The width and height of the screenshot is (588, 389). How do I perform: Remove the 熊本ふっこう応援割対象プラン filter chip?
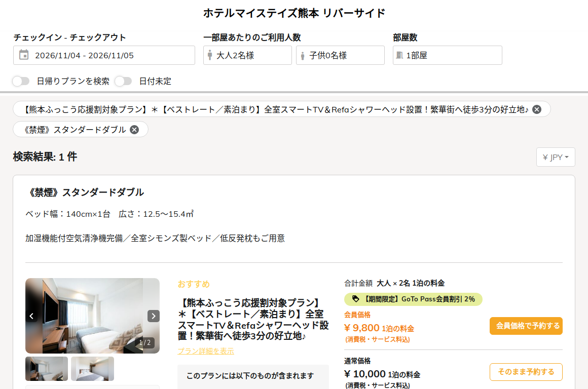pos(537,109)
